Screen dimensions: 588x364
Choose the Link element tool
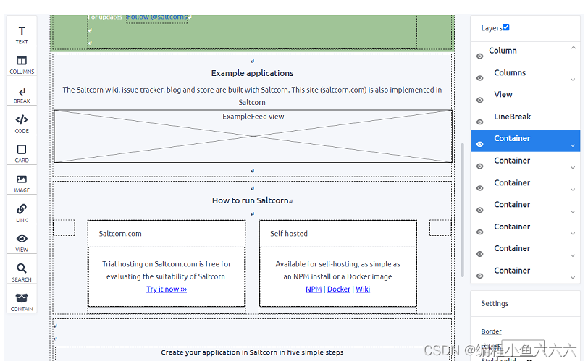click(22, 213)
